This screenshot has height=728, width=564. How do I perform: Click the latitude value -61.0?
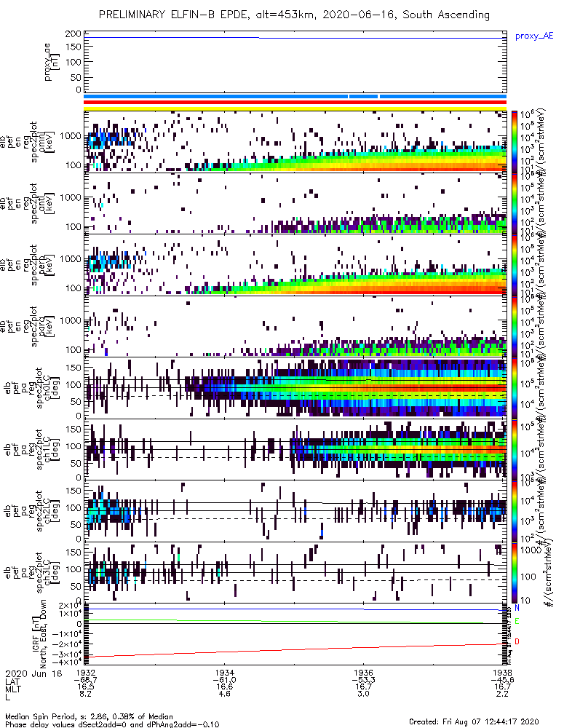[x=224, y=680]
